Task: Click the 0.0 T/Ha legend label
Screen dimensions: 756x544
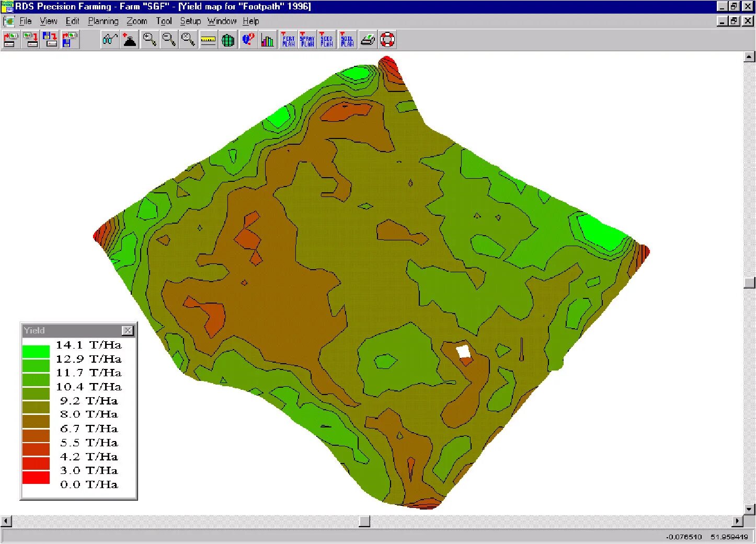Action: click(89, 484)
